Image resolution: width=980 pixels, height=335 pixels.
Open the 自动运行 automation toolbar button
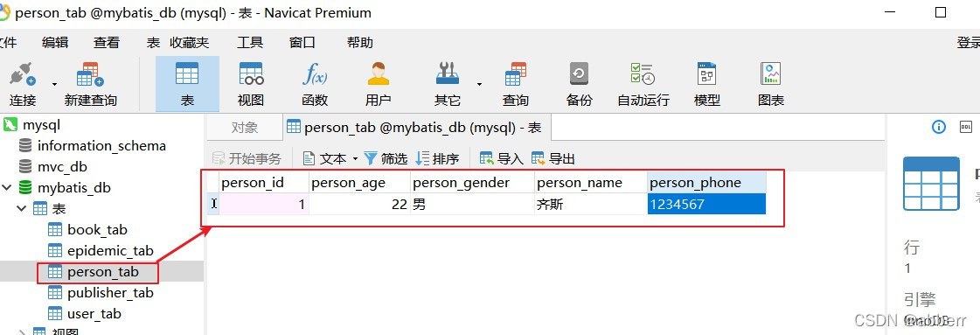tap(643, 84)
